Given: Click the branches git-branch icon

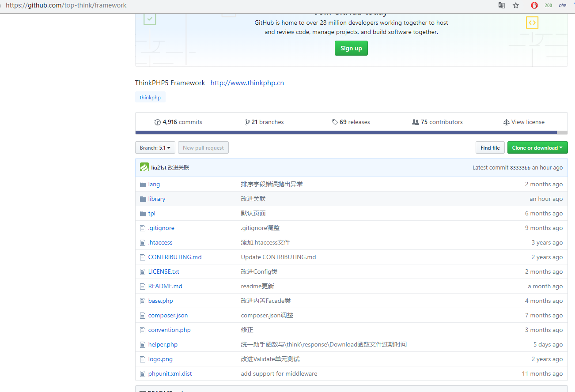Looking at the screenshot, I should pos(247,122).
